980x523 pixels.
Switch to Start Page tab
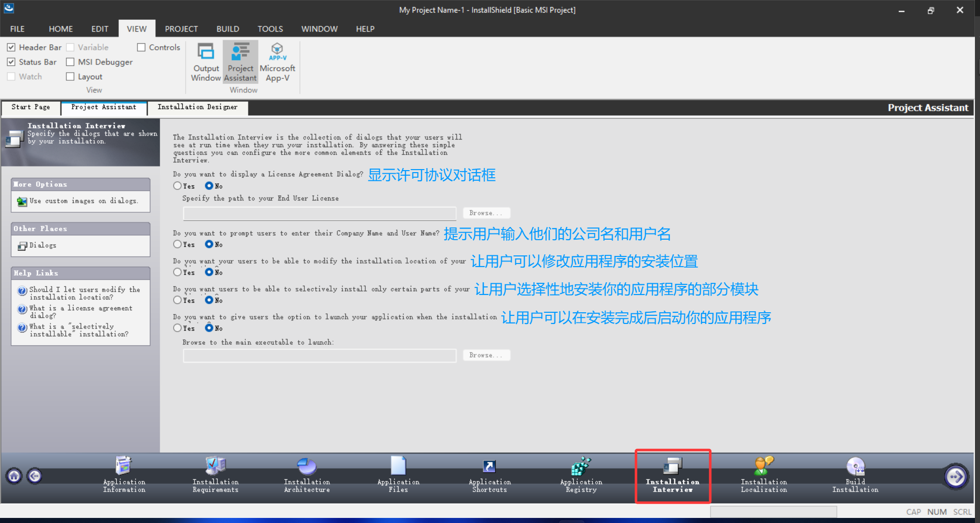tap(31, 107)
